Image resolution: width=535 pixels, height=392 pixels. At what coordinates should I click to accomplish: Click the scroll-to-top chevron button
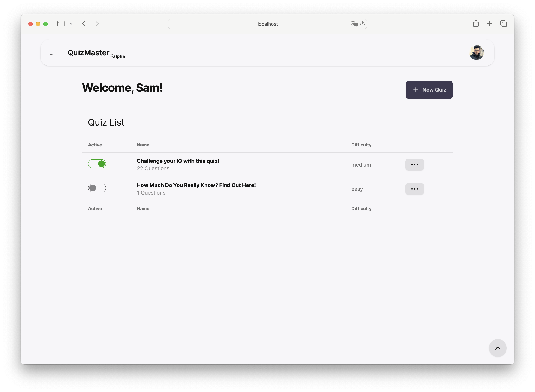[x=498, y=348]
